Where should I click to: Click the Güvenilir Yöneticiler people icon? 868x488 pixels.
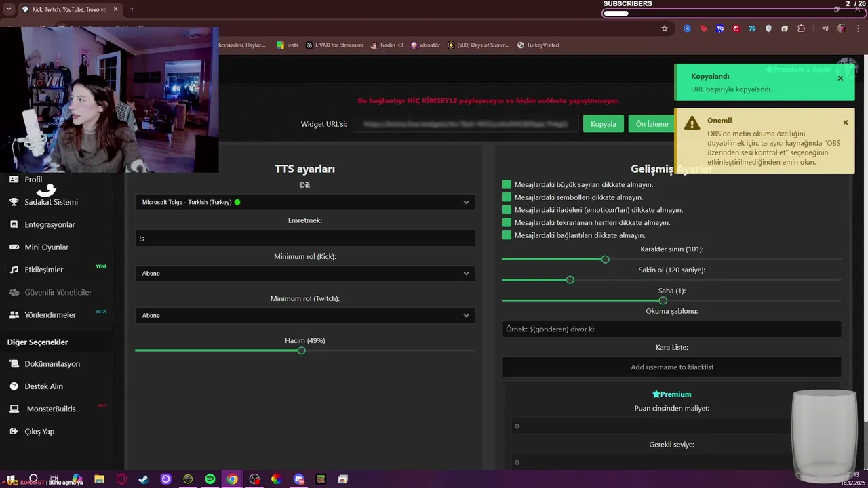pos(14,292)
